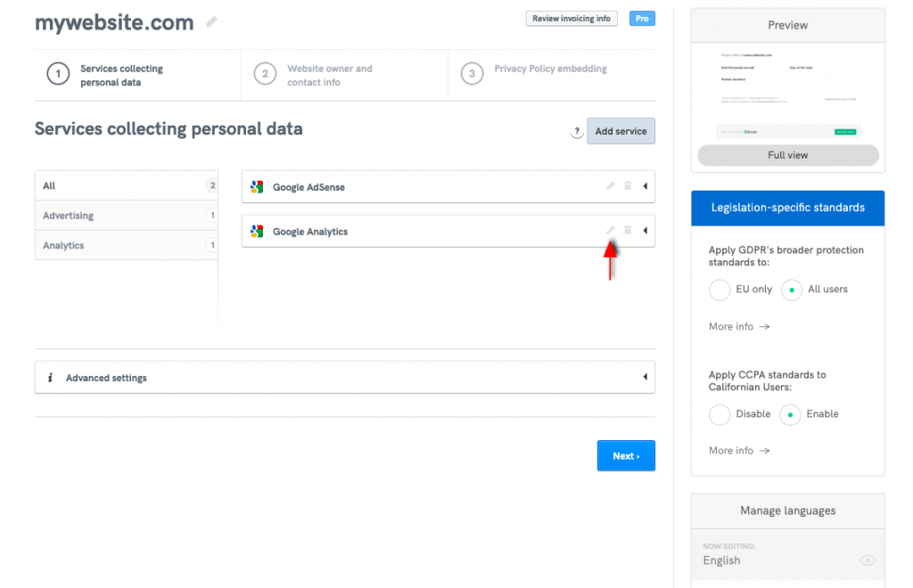913x588 pixels.
Task: Edit the Google Analytics service
Action: 611,231
